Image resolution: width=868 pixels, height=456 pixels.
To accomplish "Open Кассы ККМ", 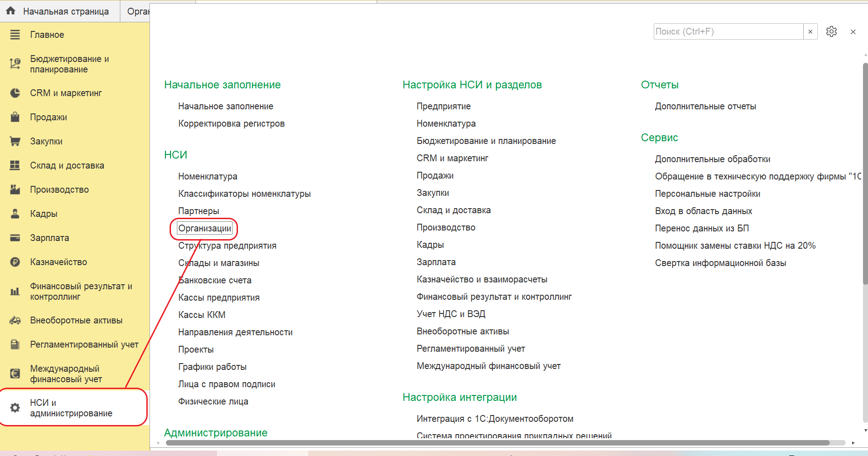I will coord(201,315).
